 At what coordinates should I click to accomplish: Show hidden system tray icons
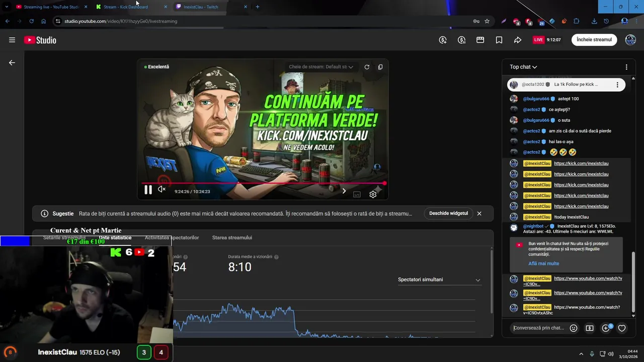point(582,353)
